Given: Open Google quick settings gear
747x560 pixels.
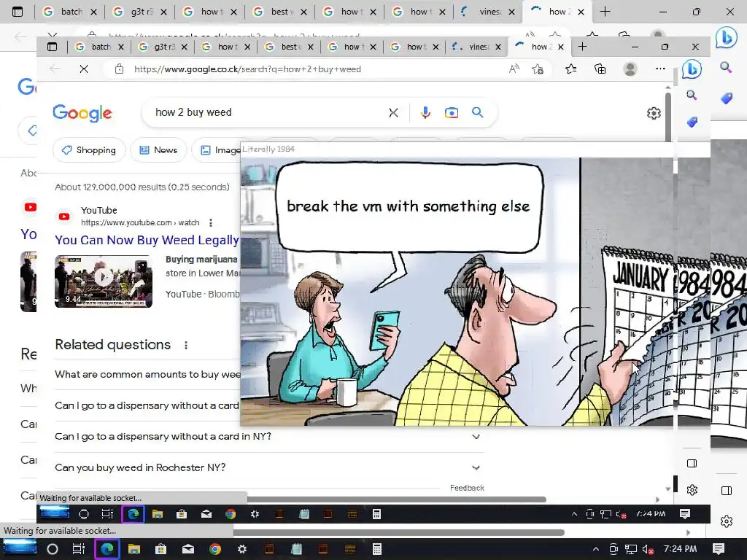Looking at the screenshot, I should coord(654,113).
